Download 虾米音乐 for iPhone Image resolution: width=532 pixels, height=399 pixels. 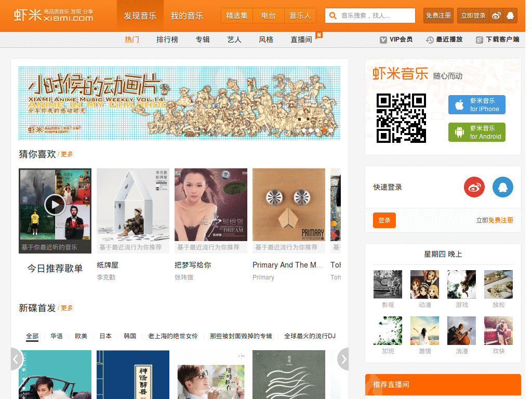tap(477, 104)
